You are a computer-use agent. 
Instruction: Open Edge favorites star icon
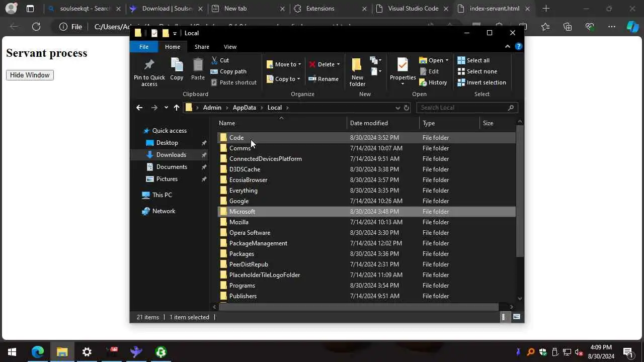[545, 27]
